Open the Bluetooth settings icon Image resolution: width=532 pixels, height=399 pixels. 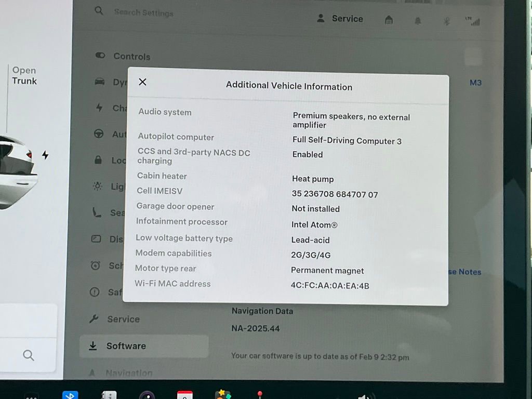pyautogui.click(x=446, y=21)
